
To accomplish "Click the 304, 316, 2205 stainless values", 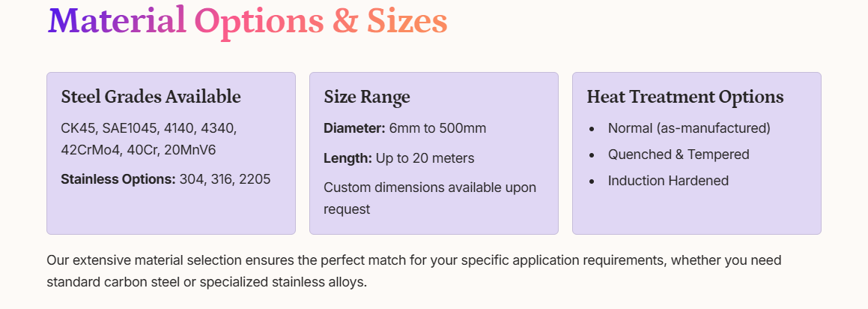I will click(225, 179).
